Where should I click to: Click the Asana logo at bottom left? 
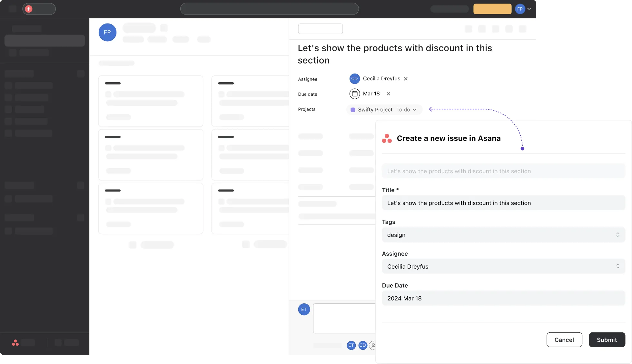[x=15, y=342]
